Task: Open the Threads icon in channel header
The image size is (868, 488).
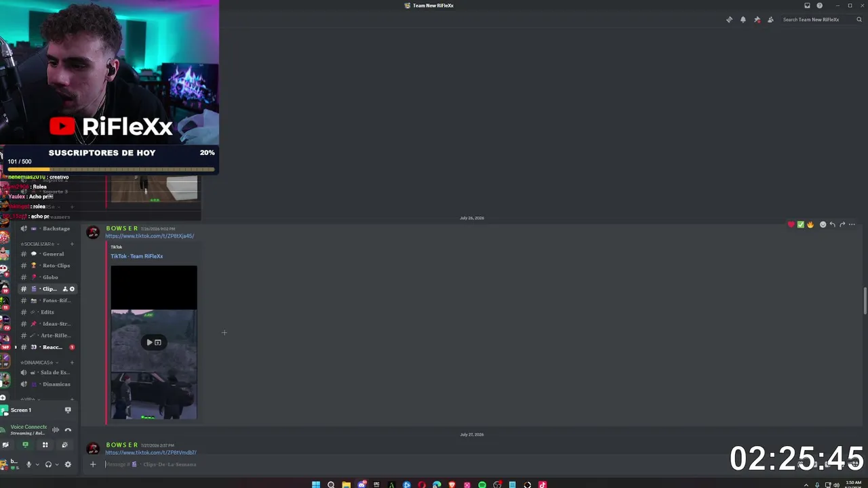Action: (x=729, y=20)
